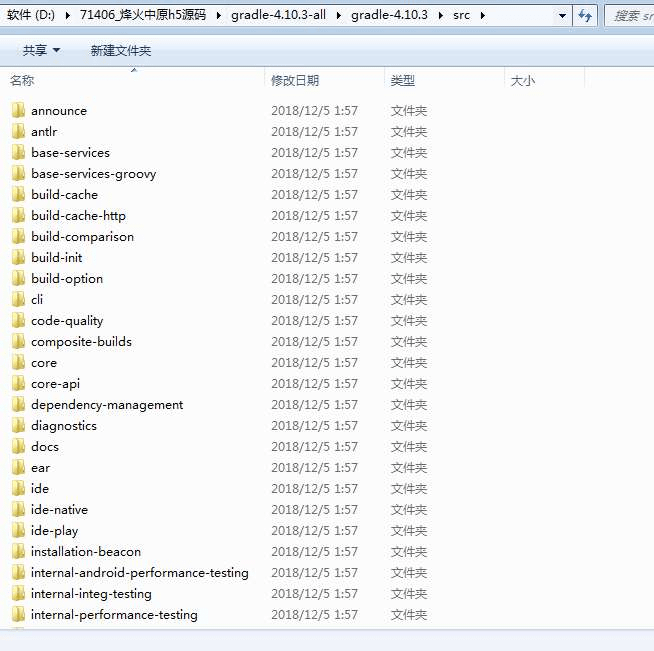Go to 软件 (D:) in the address path

(31, 15)
